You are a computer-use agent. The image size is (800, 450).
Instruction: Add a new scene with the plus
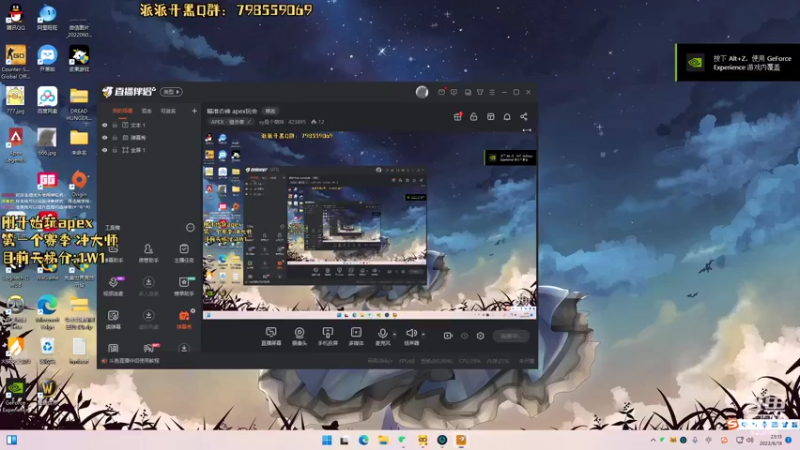coord(194,111)
